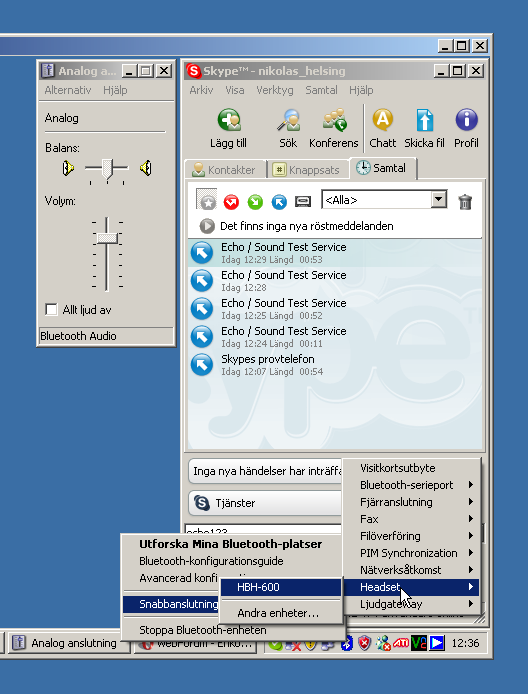This screenshot has width=528, height=694.
Task: Enable the Allt ljud av mute checkbox
Action: [x=51, y=309]
